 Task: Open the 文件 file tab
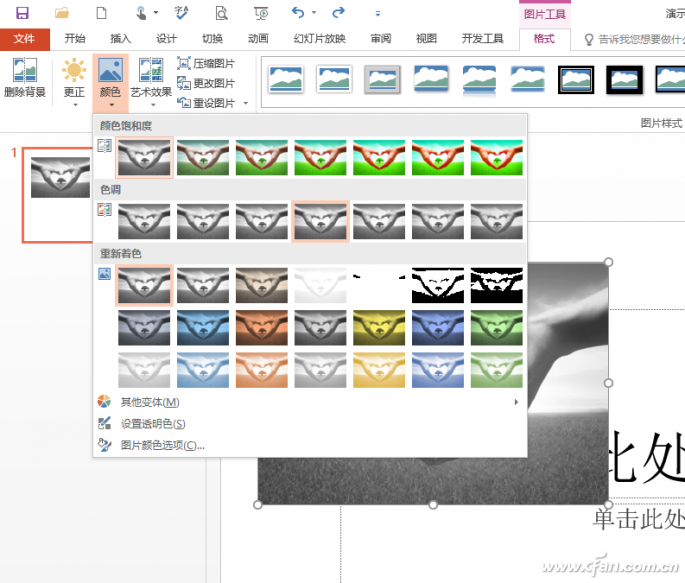coord(24,39)
